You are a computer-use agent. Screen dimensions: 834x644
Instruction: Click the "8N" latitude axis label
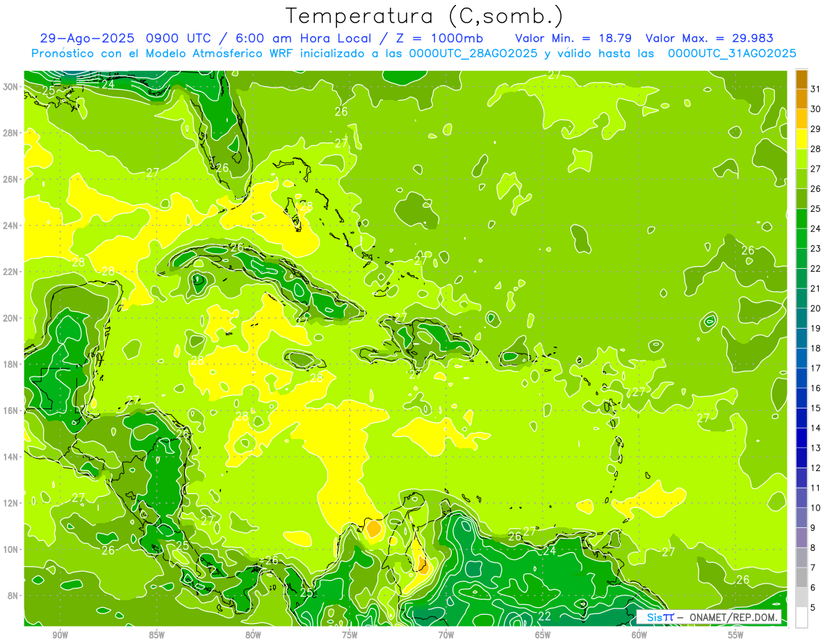click(13, 595)
